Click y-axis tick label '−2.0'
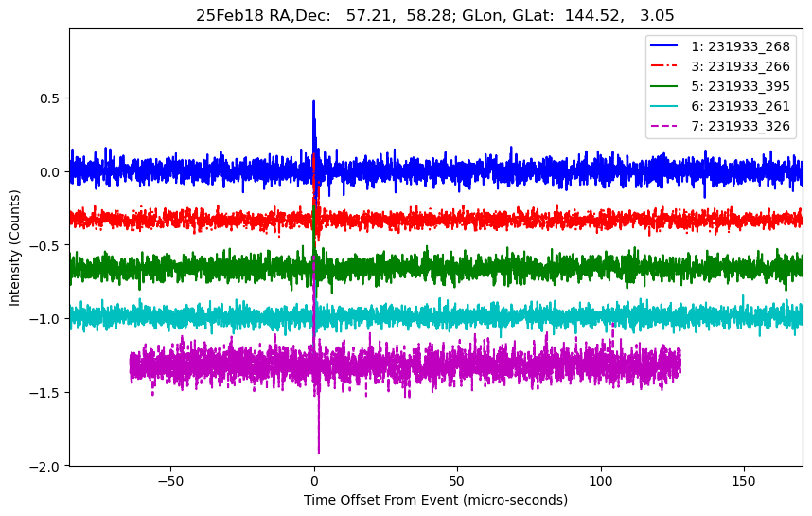The image size is (812, 516). (45, 466)
